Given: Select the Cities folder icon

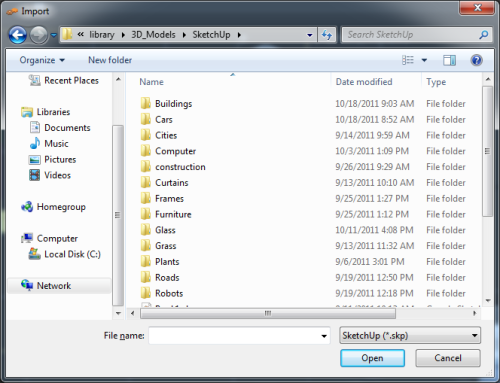Looking at the screenshot, I should [146, 135].
